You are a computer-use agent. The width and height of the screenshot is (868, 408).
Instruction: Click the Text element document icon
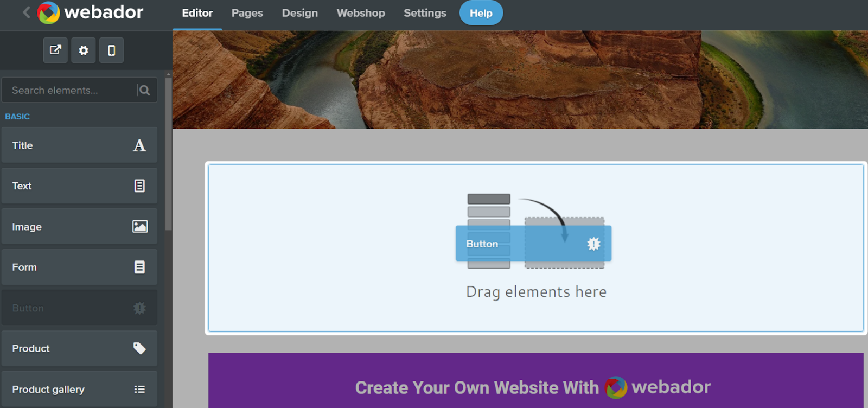point(139,186)
